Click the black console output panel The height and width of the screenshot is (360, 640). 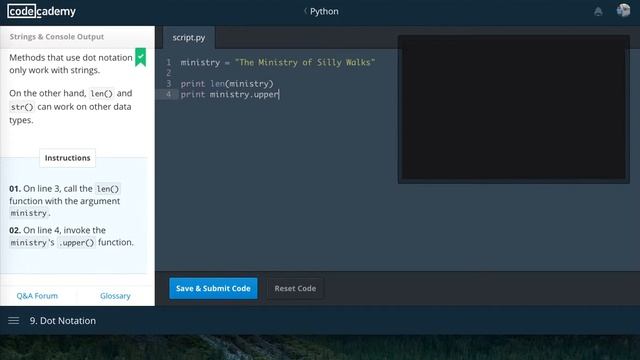[x=513, y=109]
